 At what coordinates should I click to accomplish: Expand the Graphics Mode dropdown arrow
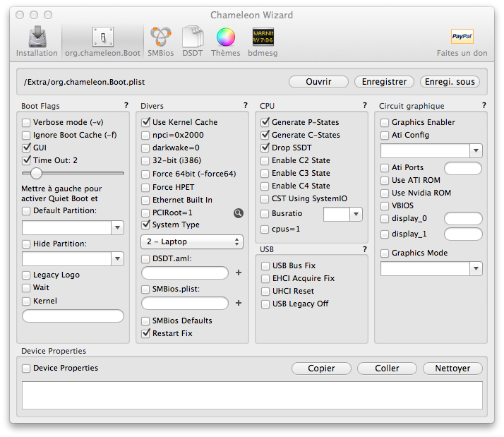coord(476,268)
